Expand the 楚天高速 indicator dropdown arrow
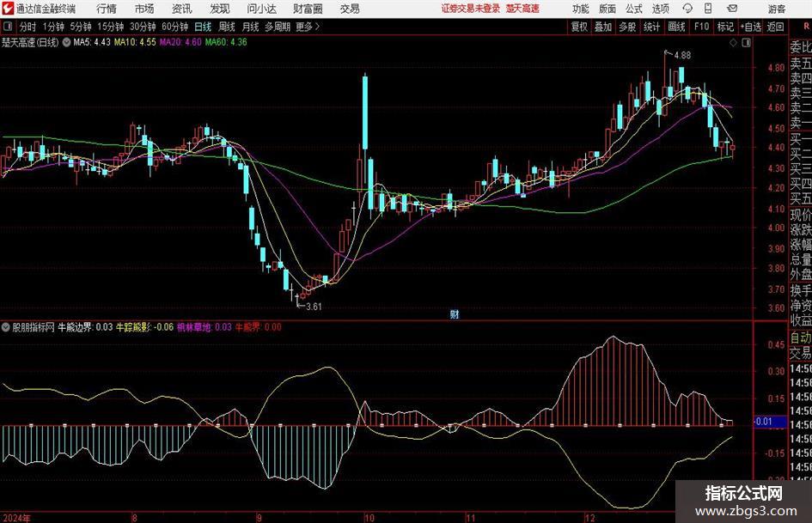Viewport: 812px width, 523px height. (x=66, y=42)
